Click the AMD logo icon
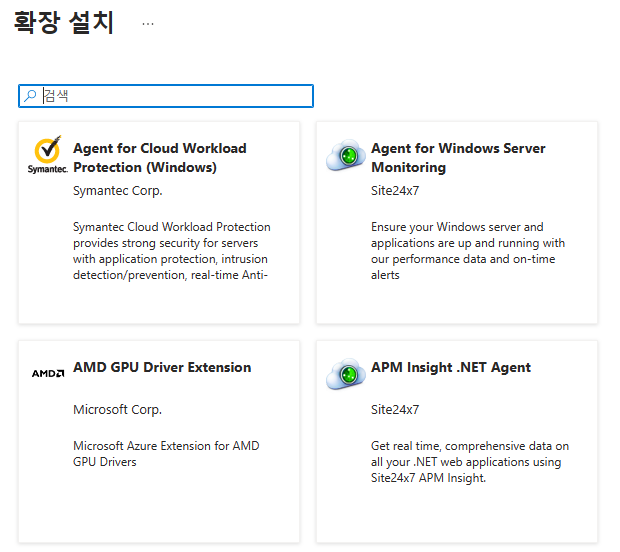The width and height of the screenshot is (620, 552). [x=48, y=373]
